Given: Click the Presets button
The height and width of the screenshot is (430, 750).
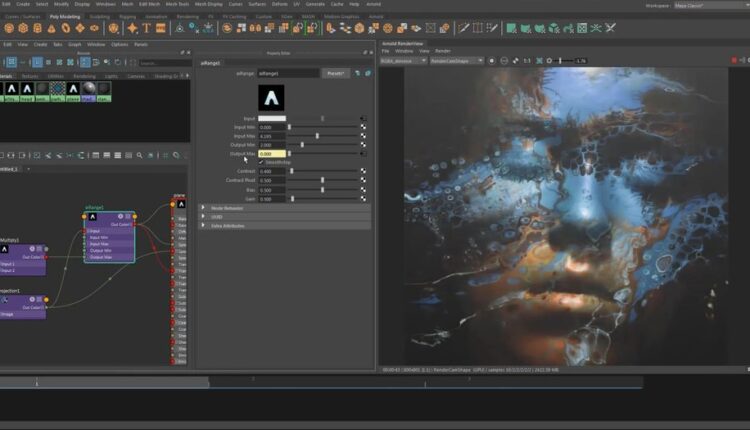Looking at the screenshot, I should [335, 73].
